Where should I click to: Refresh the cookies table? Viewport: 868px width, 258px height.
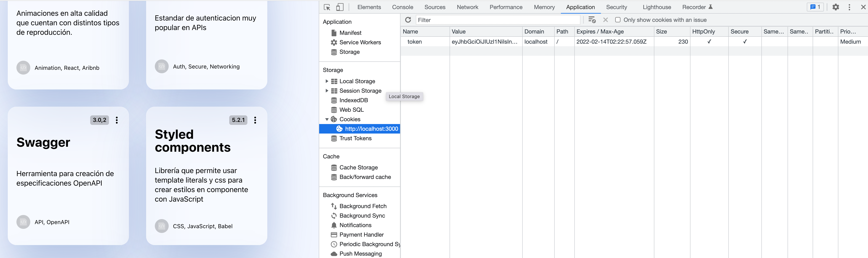(x=408, y=20)
